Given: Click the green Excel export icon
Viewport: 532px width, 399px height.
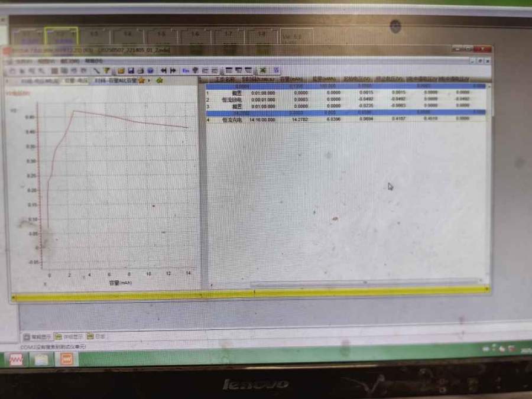Looking at the screenshot, I should (x=262, y=70).
